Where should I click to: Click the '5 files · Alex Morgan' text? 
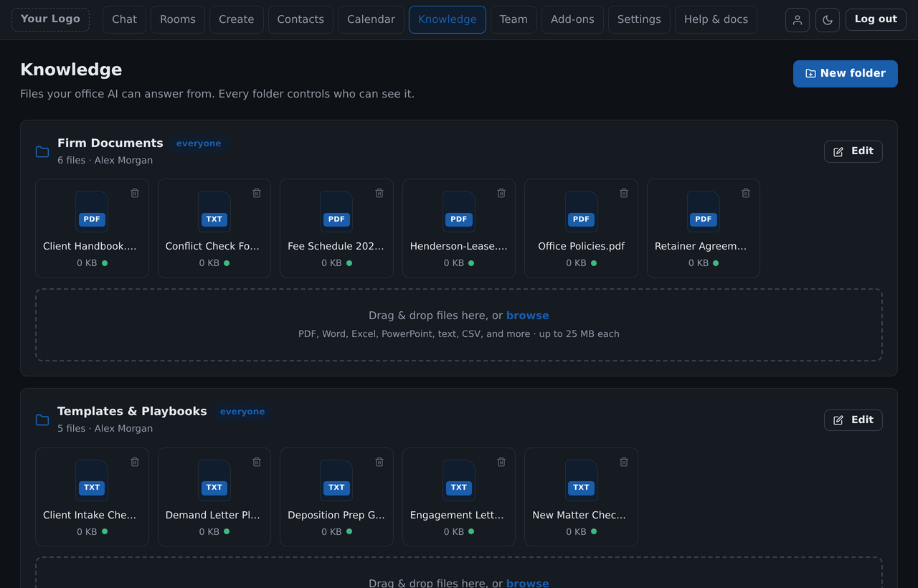(105, 429)
